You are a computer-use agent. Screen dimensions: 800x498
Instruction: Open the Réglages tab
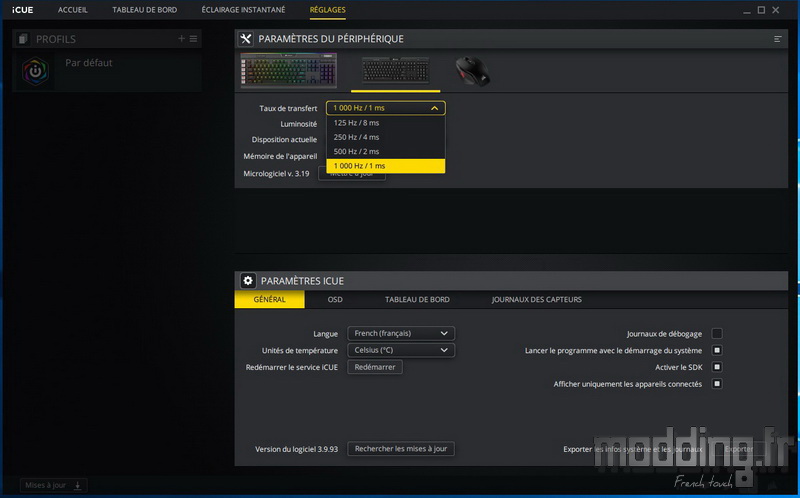[x=328, y=10]
